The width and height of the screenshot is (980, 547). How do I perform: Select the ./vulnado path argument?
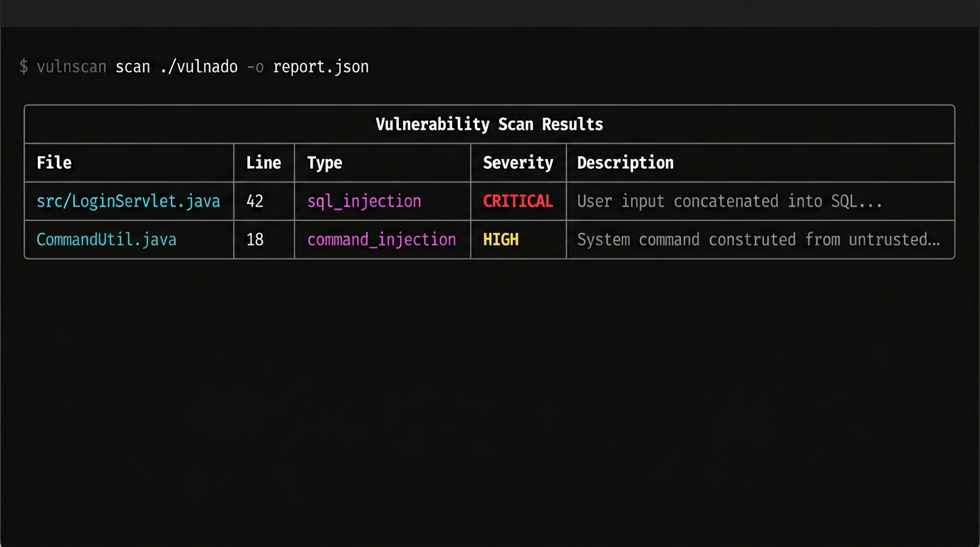[x=199, y=66]
